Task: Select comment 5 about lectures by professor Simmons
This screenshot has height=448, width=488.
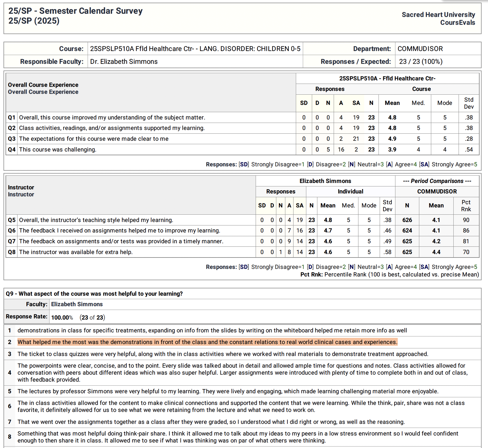Action: click(x=228, y=391)
